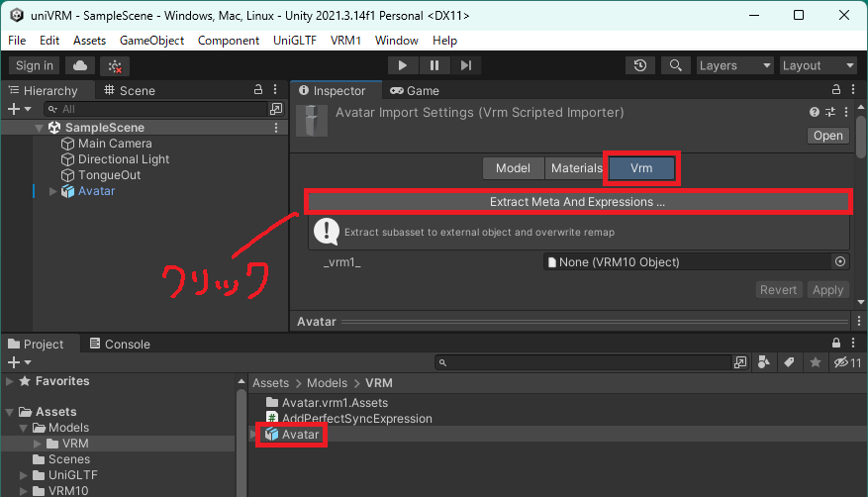This screenshot has width=868, height=497.
Task: Open the undo history icon
Action: (x=640, y=65)
